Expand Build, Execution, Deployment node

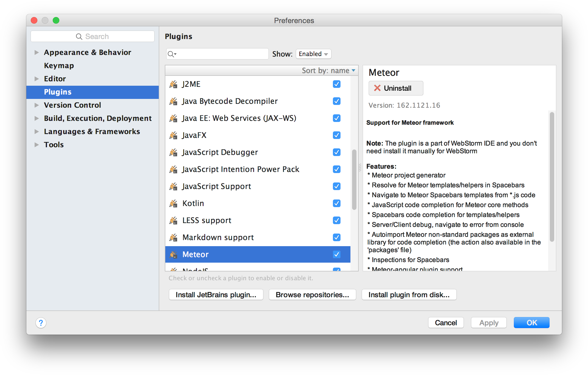tap(37, 118)
